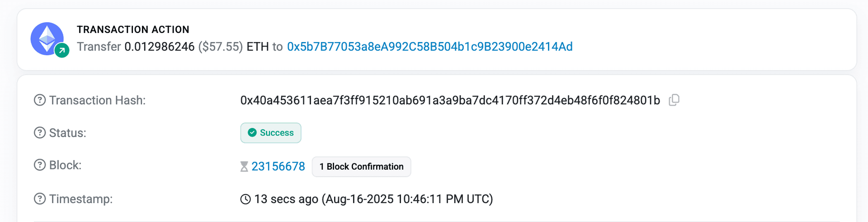Click the TRANSACTION ACTION heading
Screen dimensions: 868x222
[133, 30]
